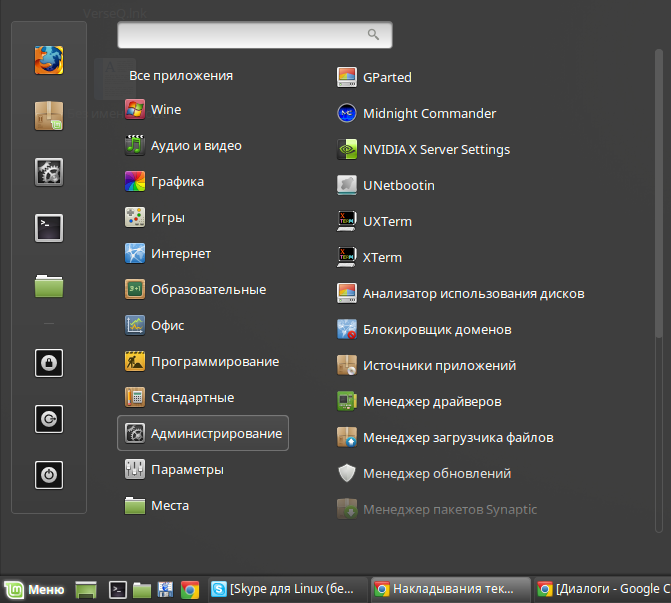Open Блокировщик доменов
Image resolution: width=671 pixels, height=603 pixels.
[424, 330]
